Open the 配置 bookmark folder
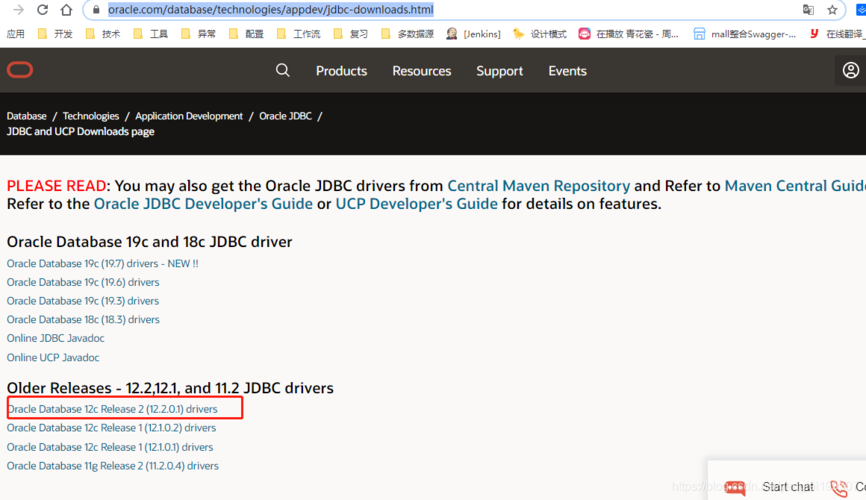Viewport: 866px width, 500px height. [x=246, y=34]
